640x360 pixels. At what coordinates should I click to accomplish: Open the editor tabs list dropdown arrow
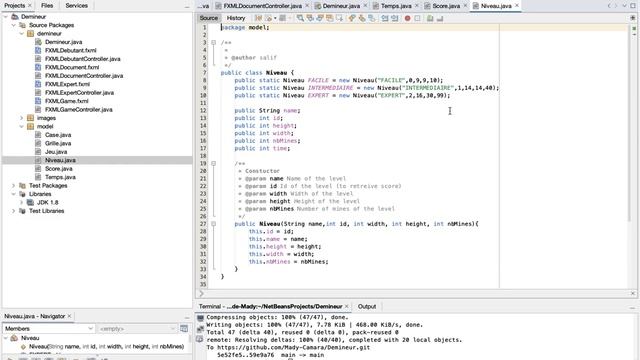coord(624,6)
